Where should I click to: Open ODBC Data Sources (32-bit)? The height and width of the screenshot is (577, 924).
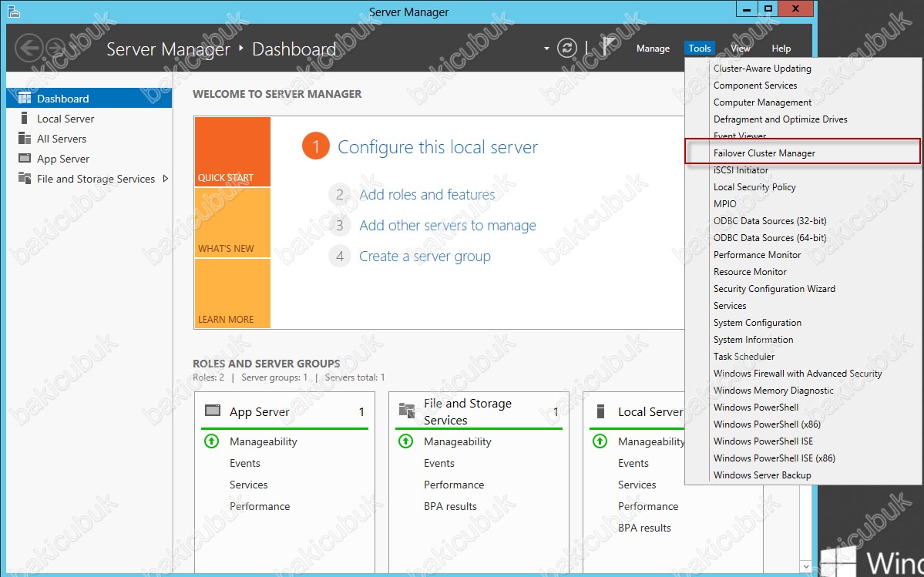[770, 221]
